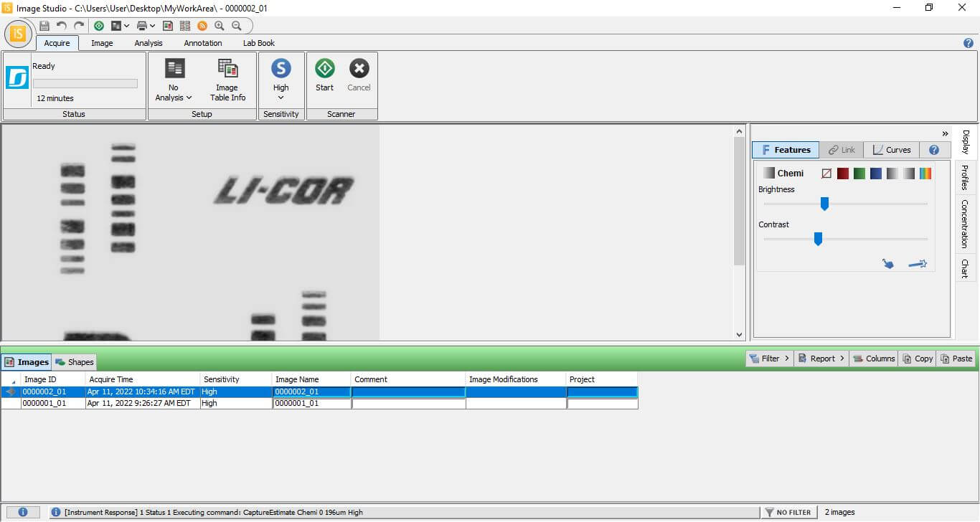Click the Save icon in the toolbar
The width and height of the screenshot is (980, 522).
point(43,26)
